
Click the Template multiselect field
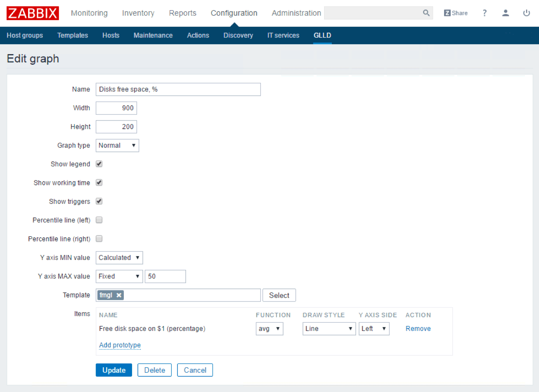tap(178, 295)
